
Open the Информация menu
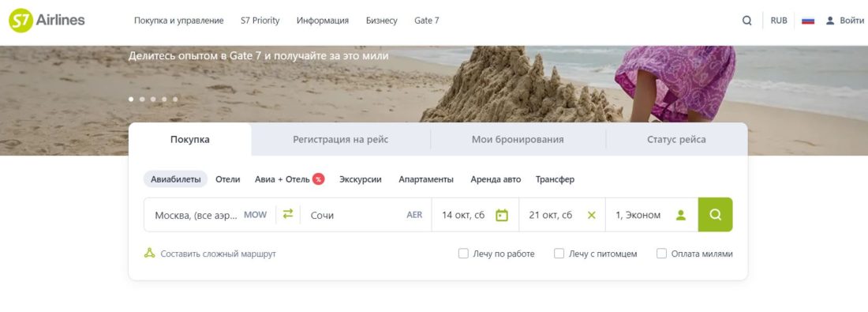[323, 21]
